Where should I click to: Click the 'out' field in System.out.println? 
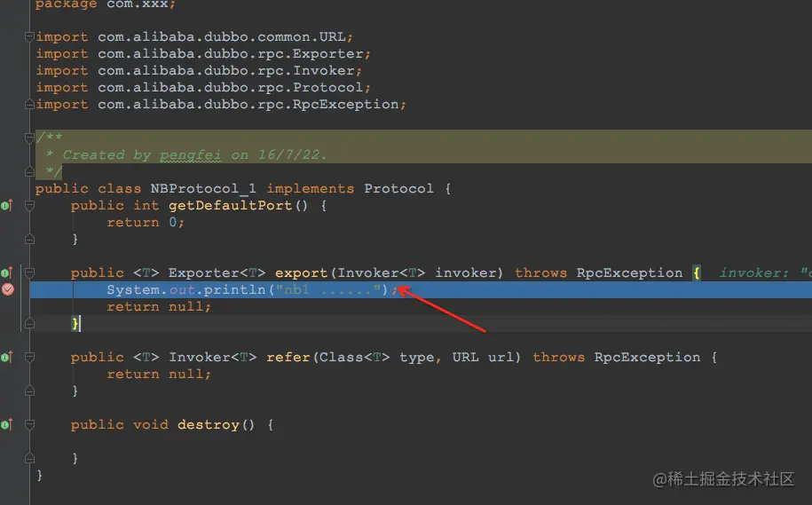182,289
